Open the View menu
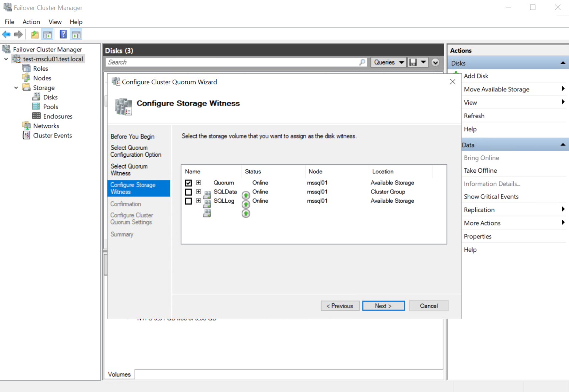Screen dimensions: 569x392 point(55,22)
